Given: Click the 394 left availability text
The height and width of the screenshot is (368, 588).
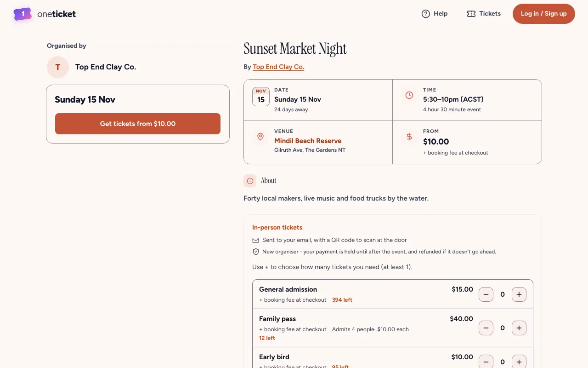Looking at the screenshot, I should pyautogui.click(x=342, y=300).
